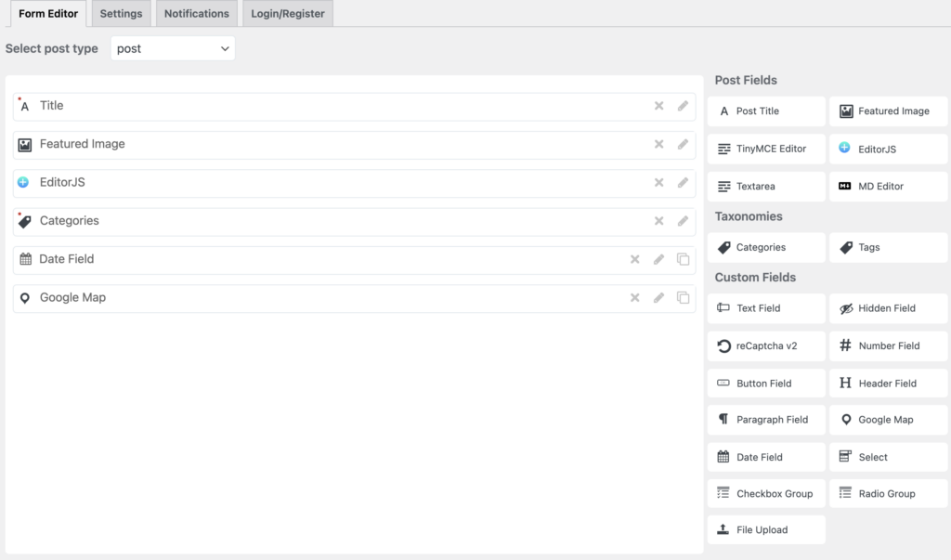This screenshot has height=560, width=951.
Task: Add a reCaptcha v2 field
Action: click(766, 345)
